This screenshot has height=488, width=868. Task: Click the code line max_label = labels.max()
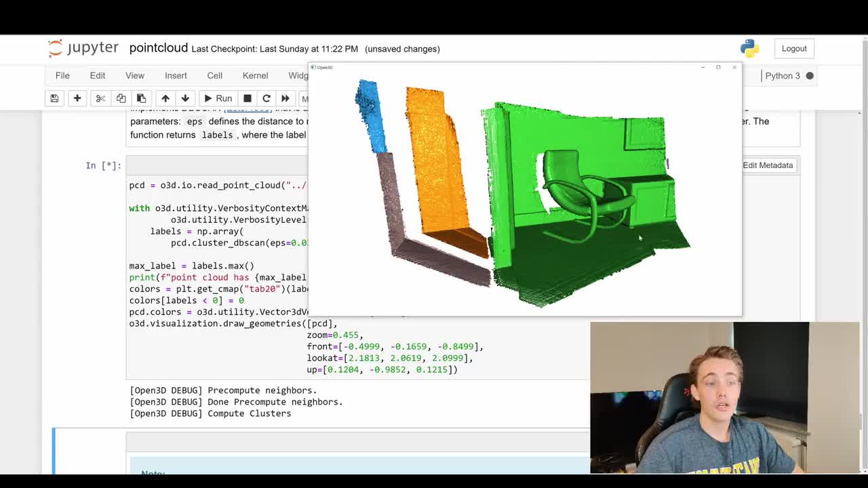coord(192,266)
